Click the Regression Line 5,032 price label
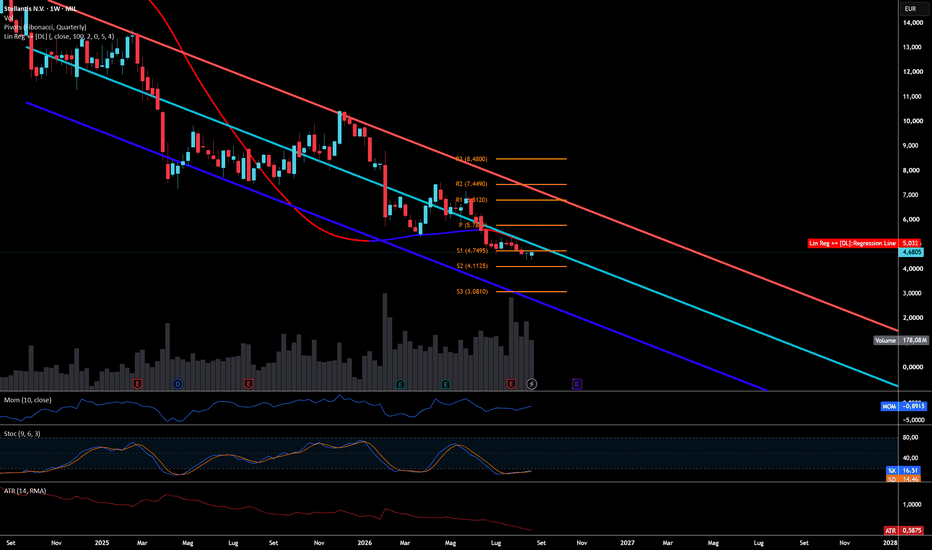 coord(864,243)
